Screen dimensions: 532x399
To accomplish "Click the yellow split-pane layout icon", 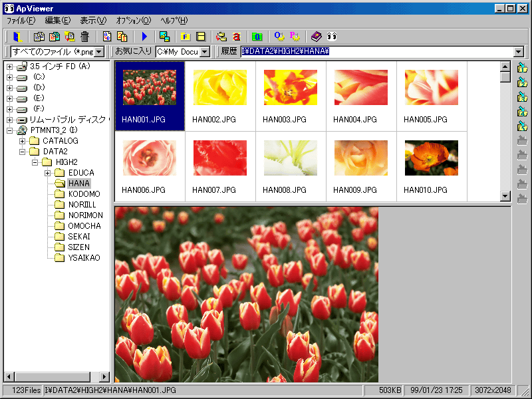I will [201, 37].
